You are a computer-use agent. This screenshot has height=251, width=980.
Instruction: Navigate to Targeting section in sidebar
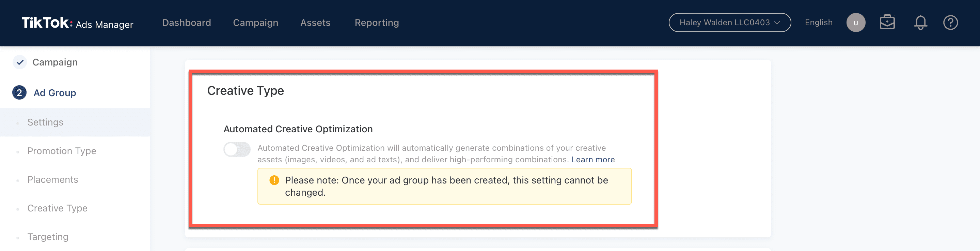(x=48, y=237)
